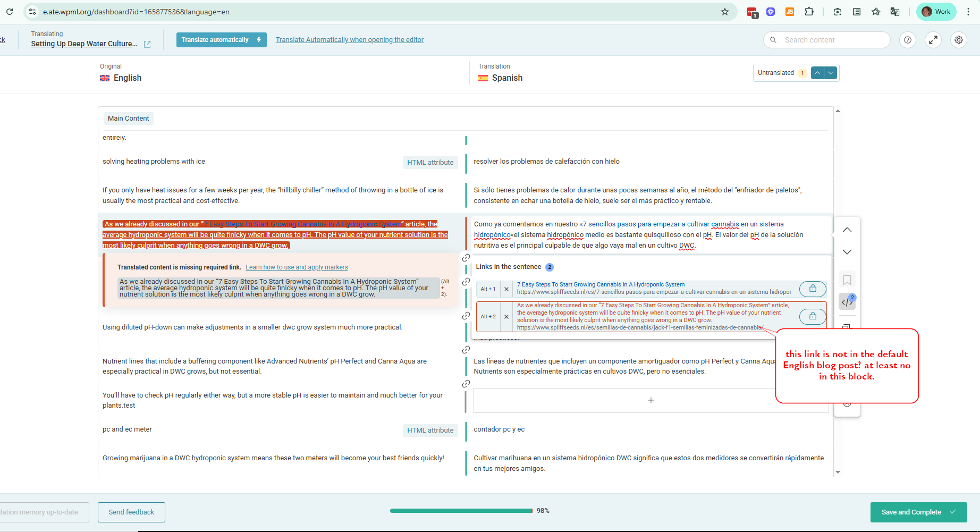Toggle the lock on the Alt + 1 link
Image resolution: width=980 pixels, height=532 pixels.
(x=813, y=289)
